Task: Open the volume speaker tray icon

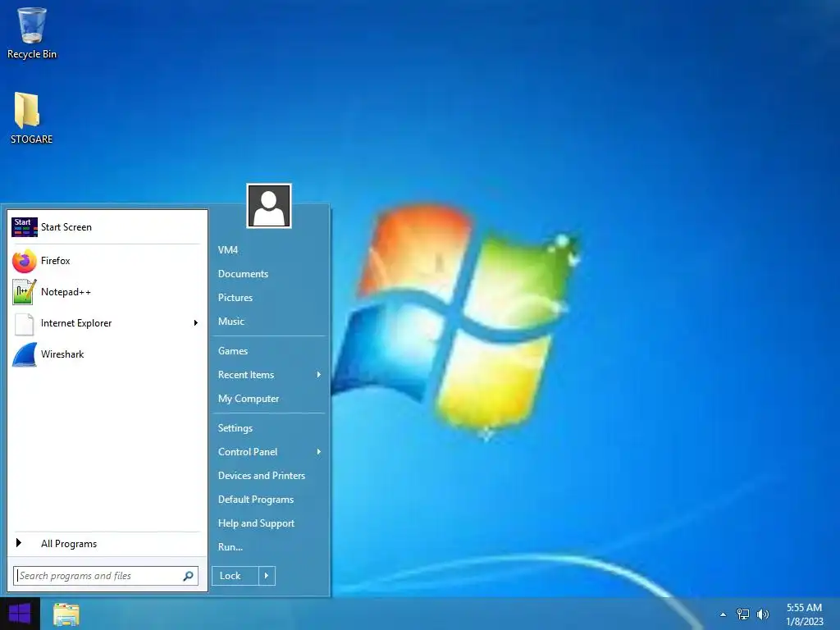Action: 762,614
